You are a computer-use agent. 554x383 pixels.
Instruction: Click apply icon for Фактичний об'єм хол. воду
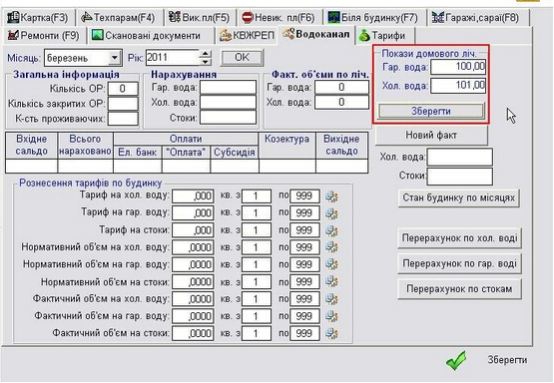[x=331, y=299]
